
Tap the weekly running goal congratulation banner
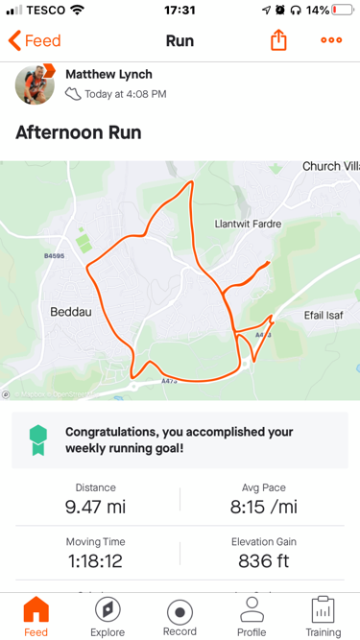pyautogui.click(x=180, y=440)
